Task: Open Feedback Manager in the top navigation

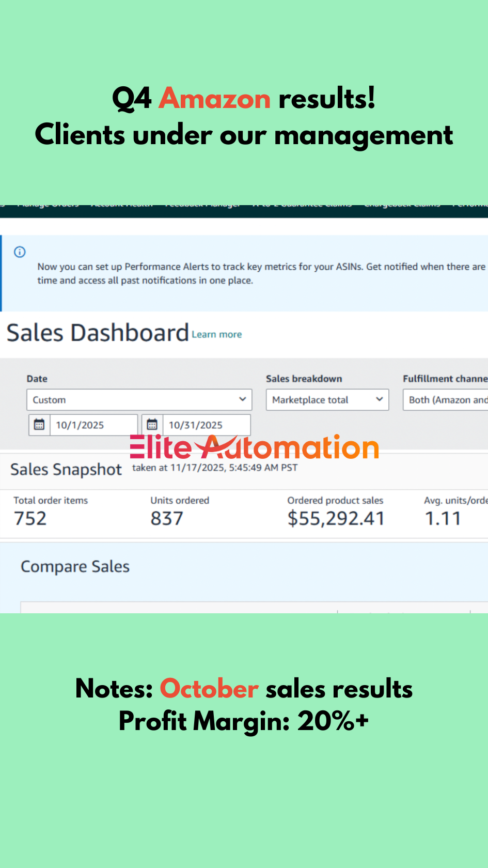Action: coord(202,205)
